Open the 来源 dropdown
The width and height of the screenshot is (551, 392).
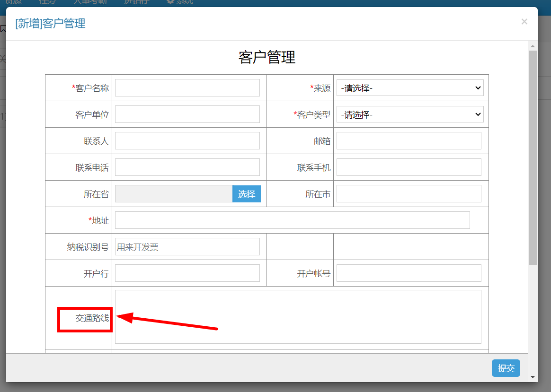click(410, 88)
